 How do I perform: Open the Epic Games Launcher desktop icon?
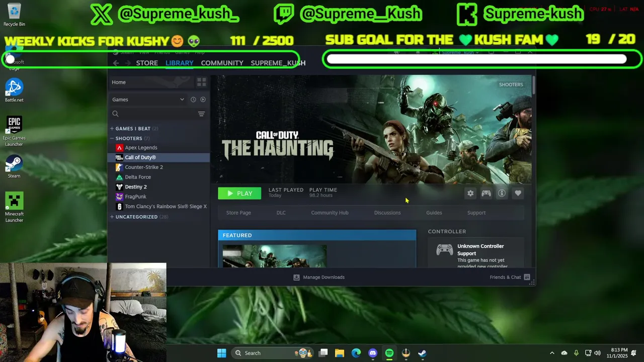tap(14, 132)
